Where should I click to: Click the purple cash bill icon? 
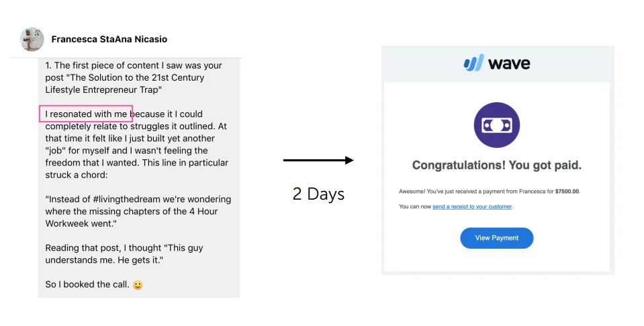pyautogui.click(x=496, y=125)
